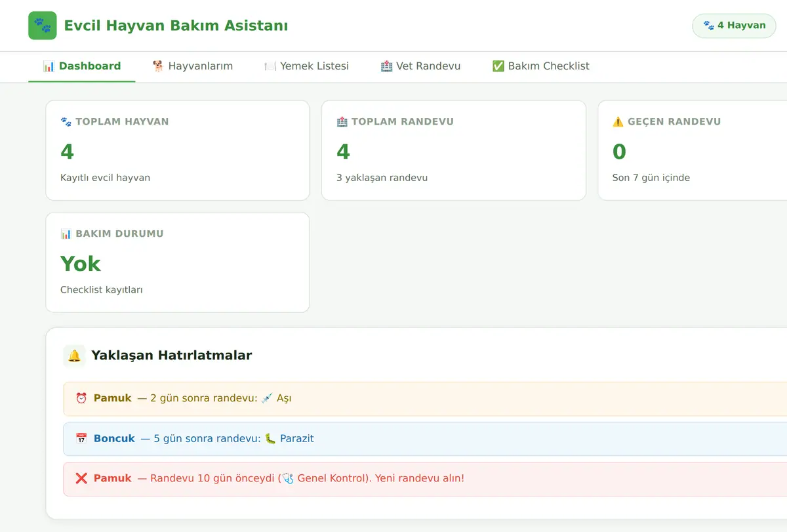787x532 pixels.
Task: Click the calendar icon in Boncuk reminder
Action: click(81, 438)
